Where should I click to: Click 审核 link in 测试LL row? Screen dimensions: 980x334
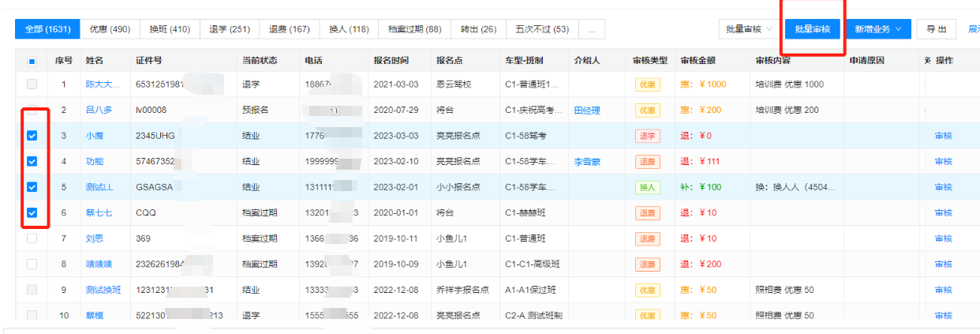click(x=944, y=187)
